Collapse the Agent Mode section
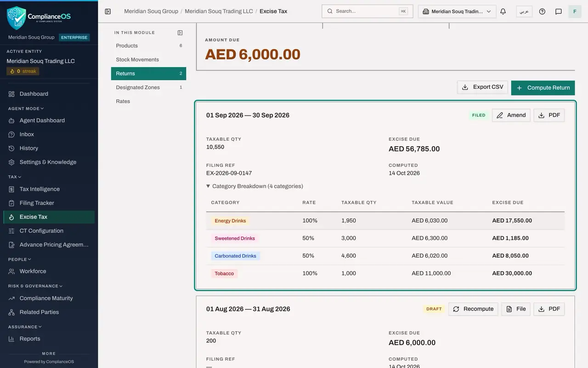The width and height of the screenshot is (588, 368). (26, 109)
